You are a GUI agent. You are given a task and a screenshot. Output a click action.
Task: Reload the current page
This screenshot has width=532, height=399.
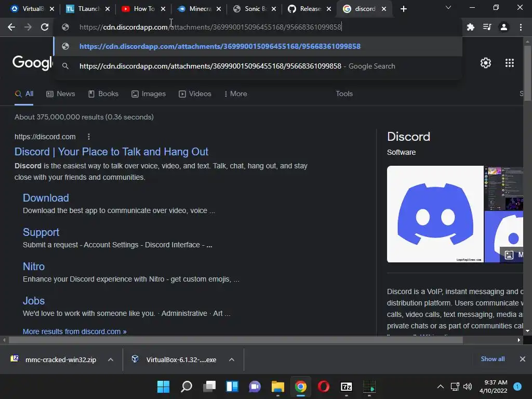(45, 27)
